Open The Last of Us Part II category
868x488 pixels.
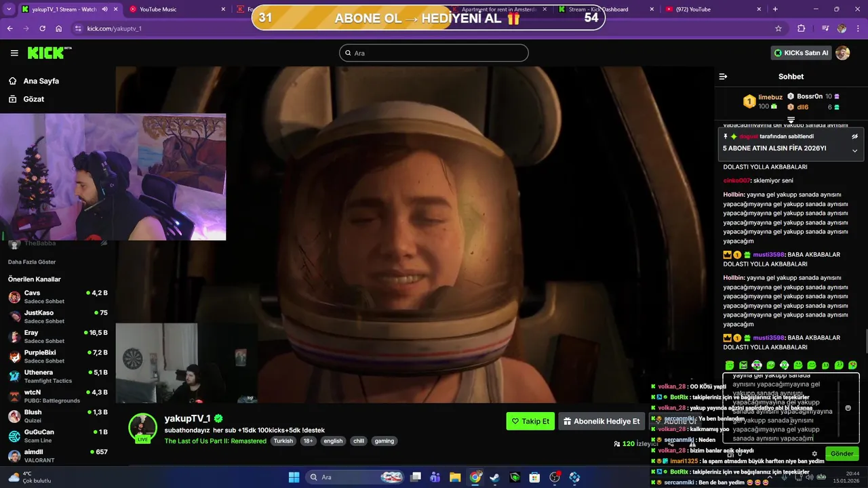[x=215, y=441]
